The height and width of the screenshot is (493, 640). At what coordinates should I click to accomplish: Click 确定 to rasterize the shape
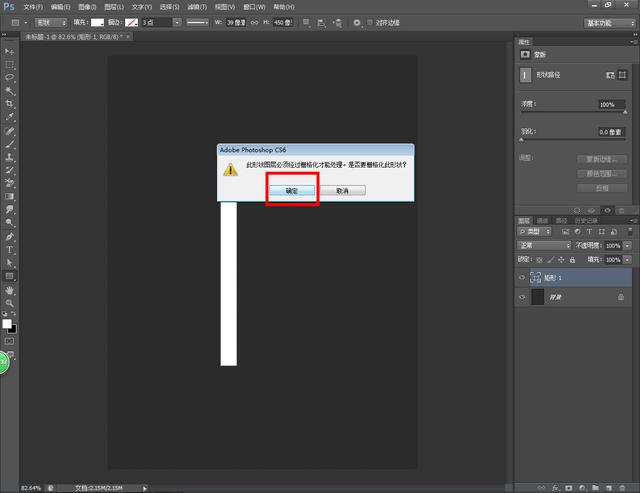tap(292, 189)
